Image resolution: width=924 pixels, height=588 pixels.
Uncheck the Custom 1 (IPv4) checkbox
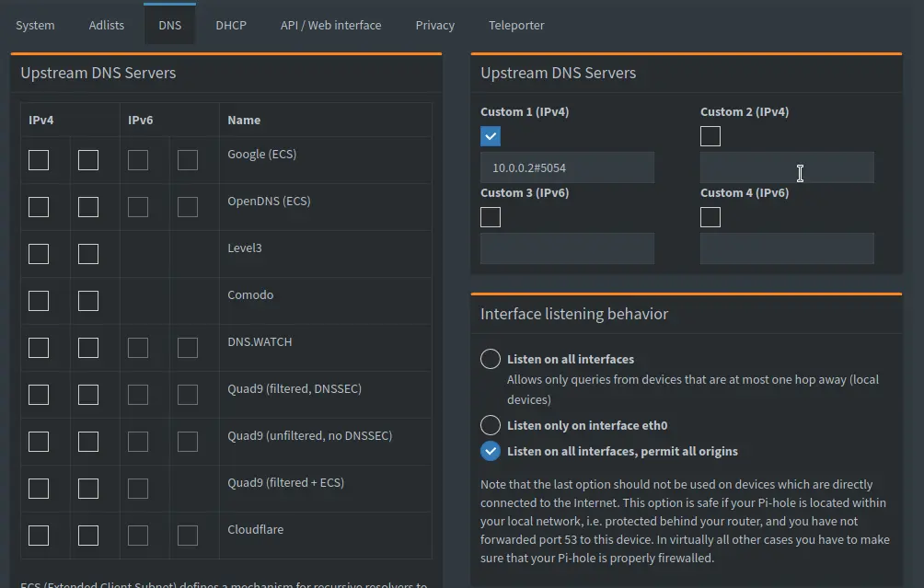click(491, 136)
